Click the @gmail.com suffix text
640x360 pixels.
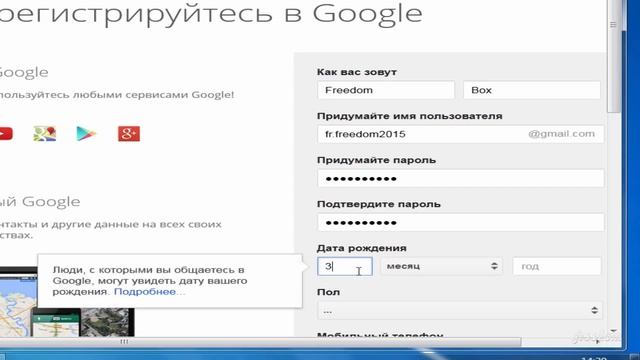coord(561,133)
